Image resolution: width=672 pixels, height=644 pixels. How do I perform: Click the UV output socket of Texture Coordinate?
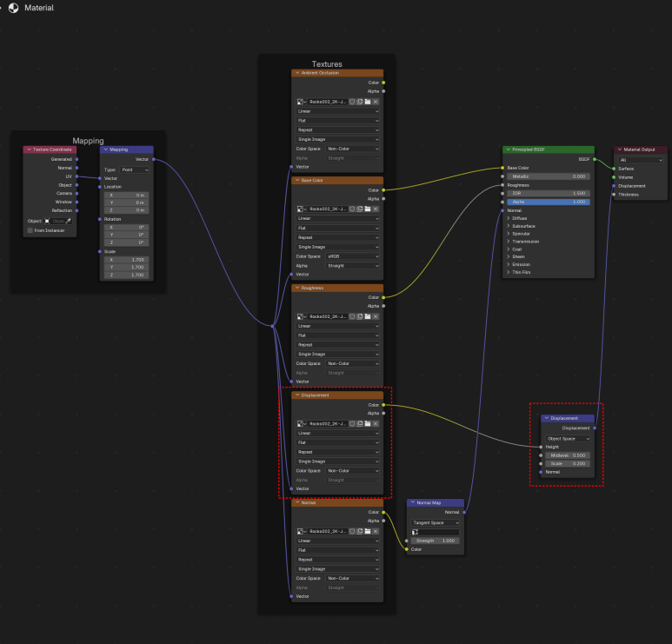77,176
